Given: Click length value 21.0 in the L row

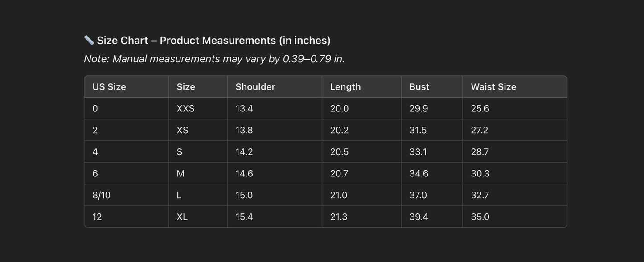Looking at the screenshot, I should pyautogui.click(x=339, y=195).
